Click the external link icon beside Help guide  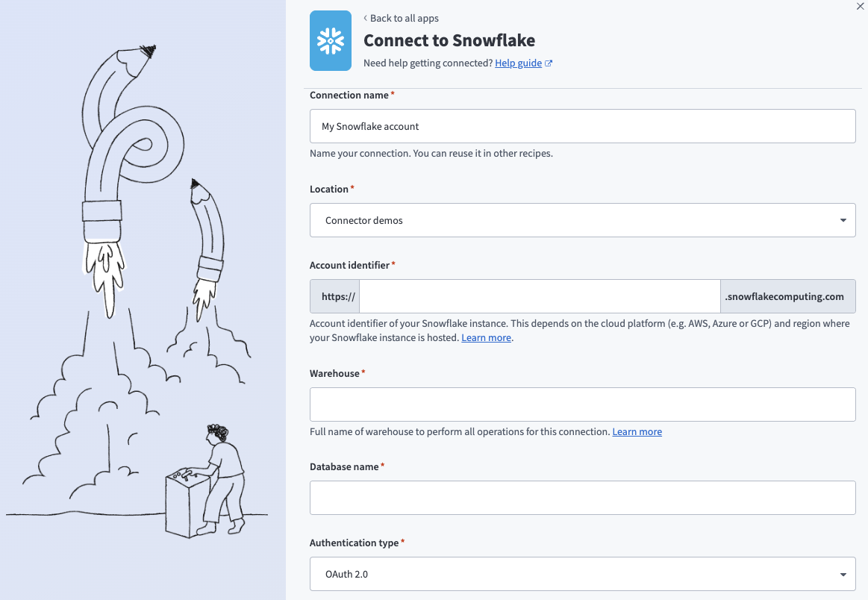tap(549, 63)
